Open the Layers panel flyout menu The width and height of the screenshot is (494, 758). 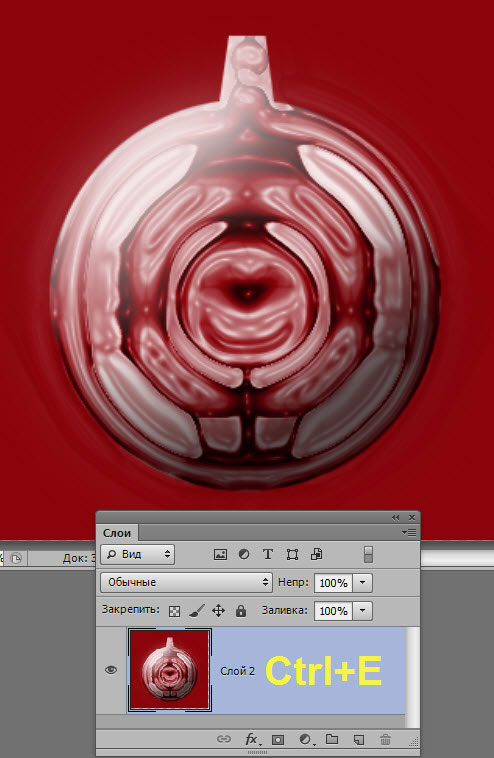click(409, 532)
